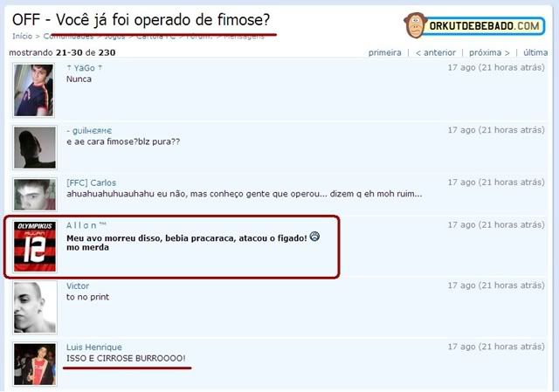
Task: Open [FFC] Carlos's avatar image
Action: point(35,195)
